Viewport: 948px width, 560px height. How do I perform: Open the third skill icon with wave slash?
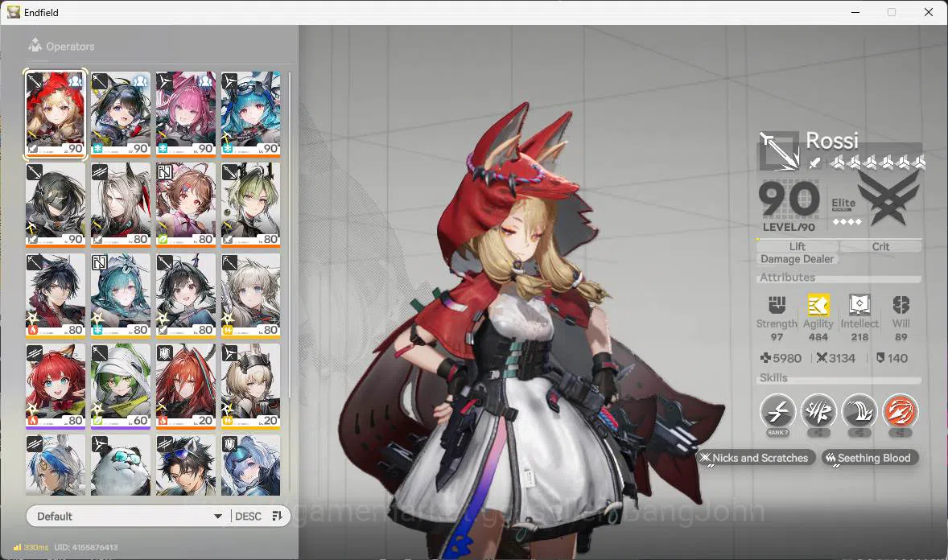pos(859,413)
